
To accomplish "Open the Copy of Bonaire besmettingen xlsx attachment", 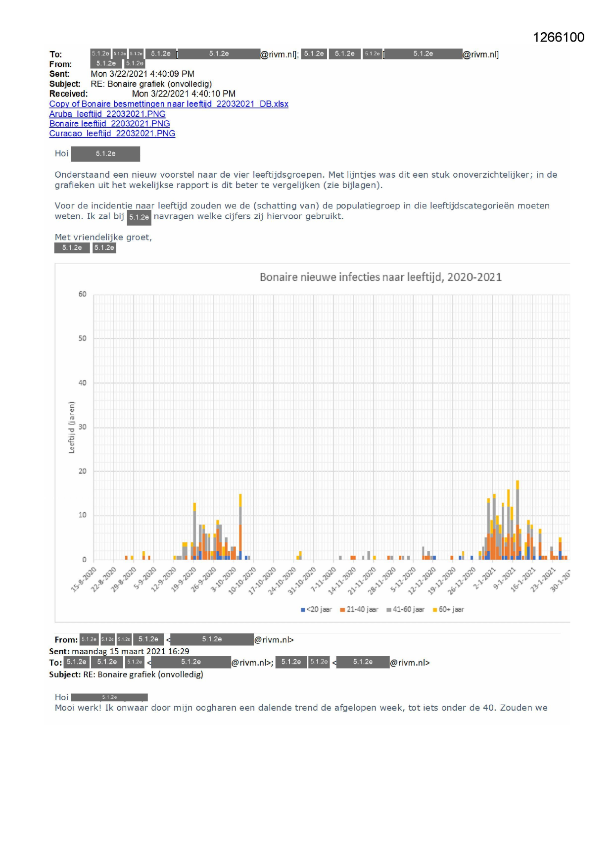I will point(168,104).
